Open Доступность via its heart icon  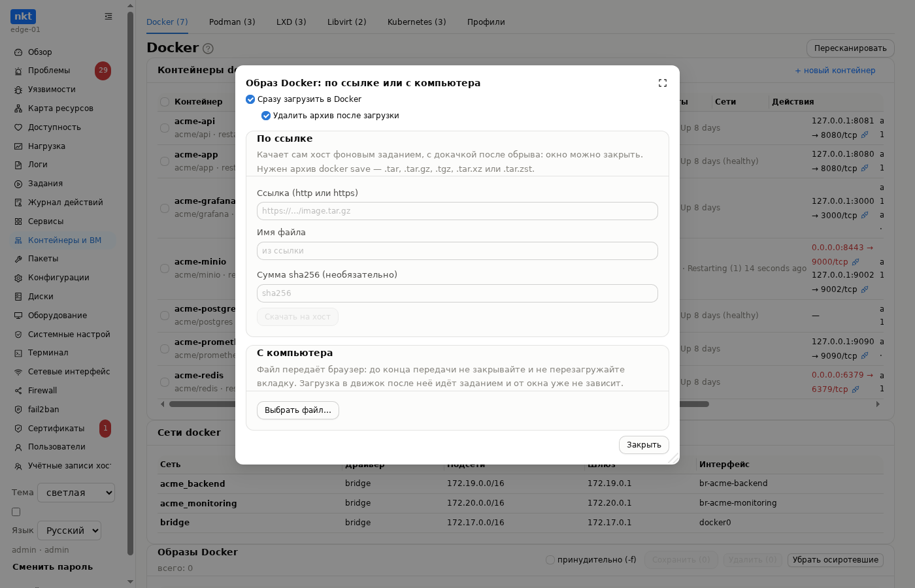point(18,127)
